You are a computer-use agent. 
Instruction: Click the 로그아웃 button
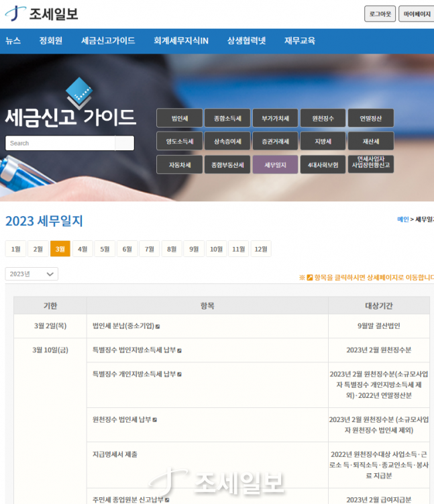click(x=380, y=13)
